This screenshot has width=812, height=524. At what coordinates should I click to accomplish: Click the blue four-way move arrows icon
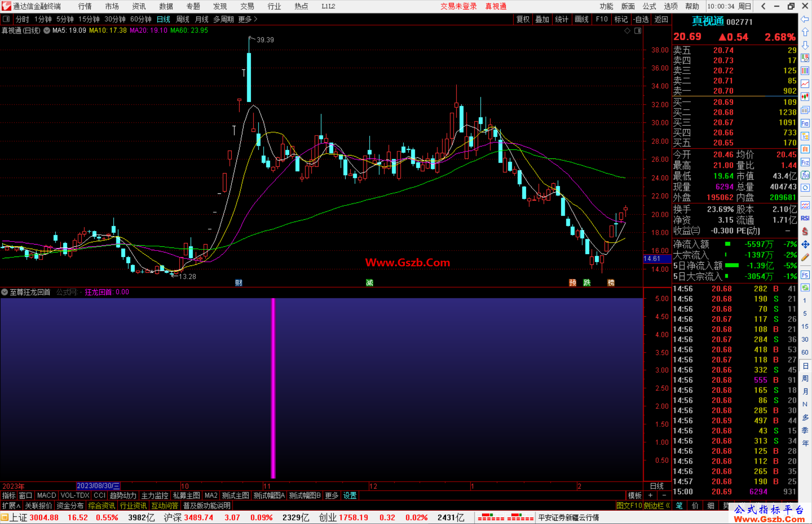point(805,245)
